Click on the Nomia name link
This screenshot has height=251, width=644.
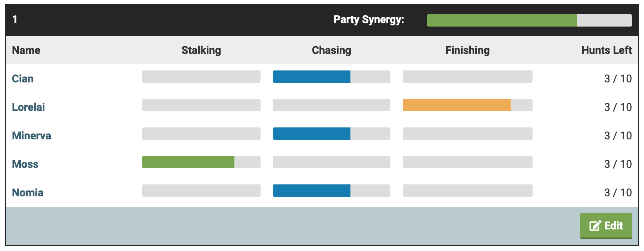pos(28,192)
